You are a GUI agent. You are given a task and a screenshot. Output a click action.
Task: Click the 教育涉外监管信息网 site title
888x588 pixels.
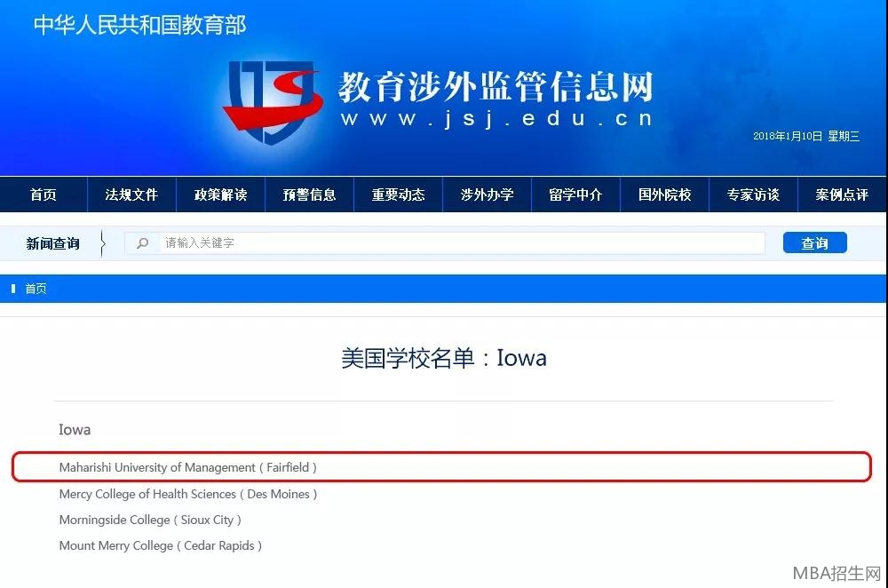pyautogui.click(x=495, y=87)
